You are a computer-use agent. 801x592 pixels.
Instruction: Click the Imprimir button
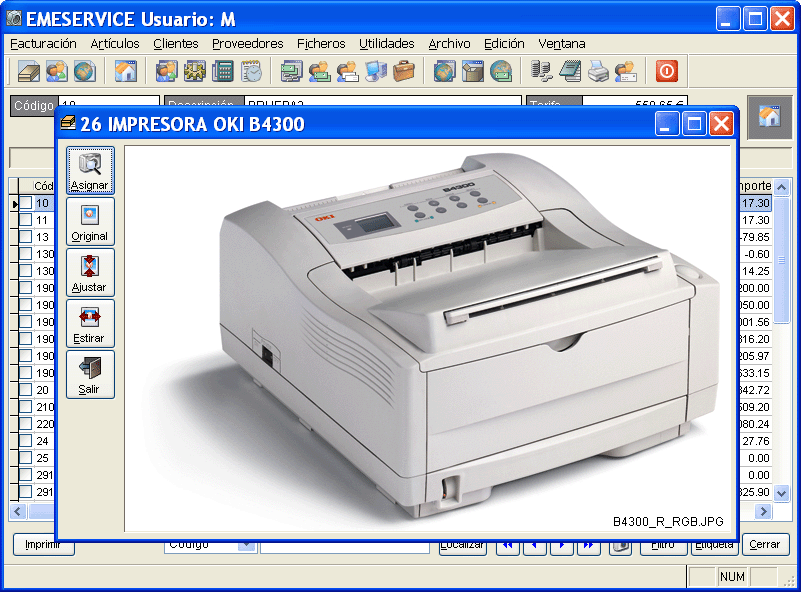pyautogui.click(x=43, y=546)
